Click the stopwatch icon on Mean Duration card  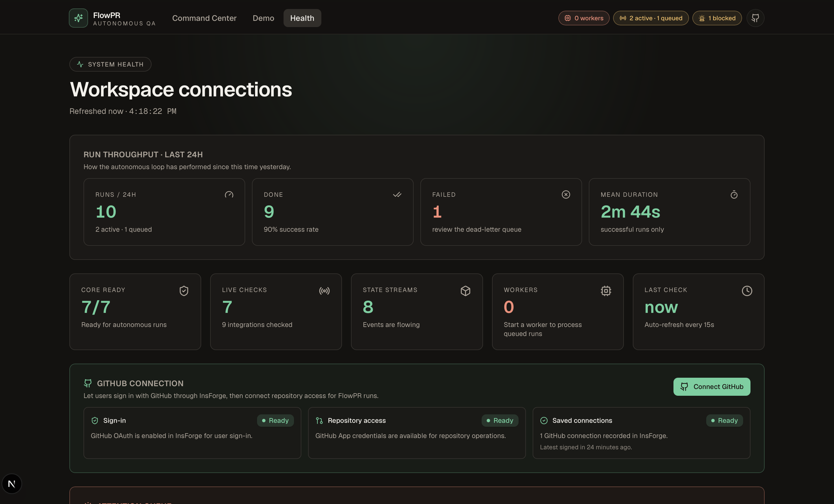pyautogui.click(x=734, y=194)
